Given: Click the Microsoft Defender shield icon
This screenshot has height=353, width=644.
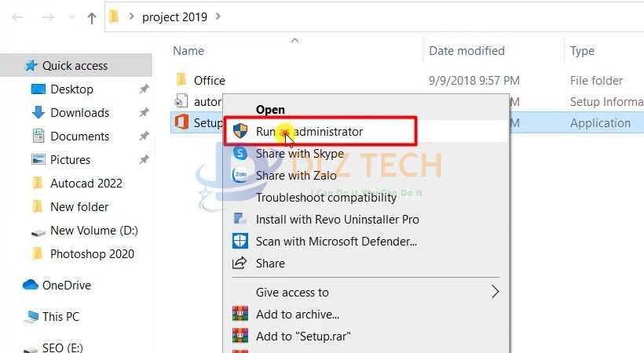Looking at the screenshot, I should 240,241.
